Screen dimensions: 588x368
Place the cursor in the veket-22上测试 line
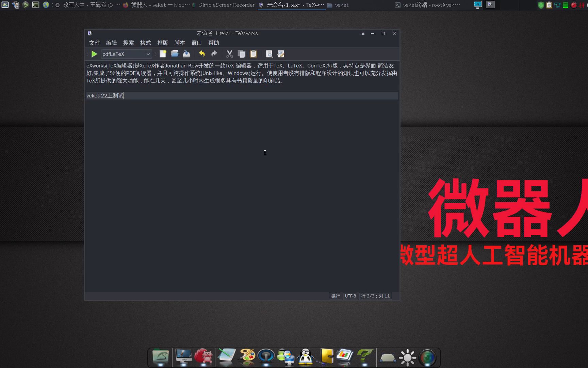[242, 96]
